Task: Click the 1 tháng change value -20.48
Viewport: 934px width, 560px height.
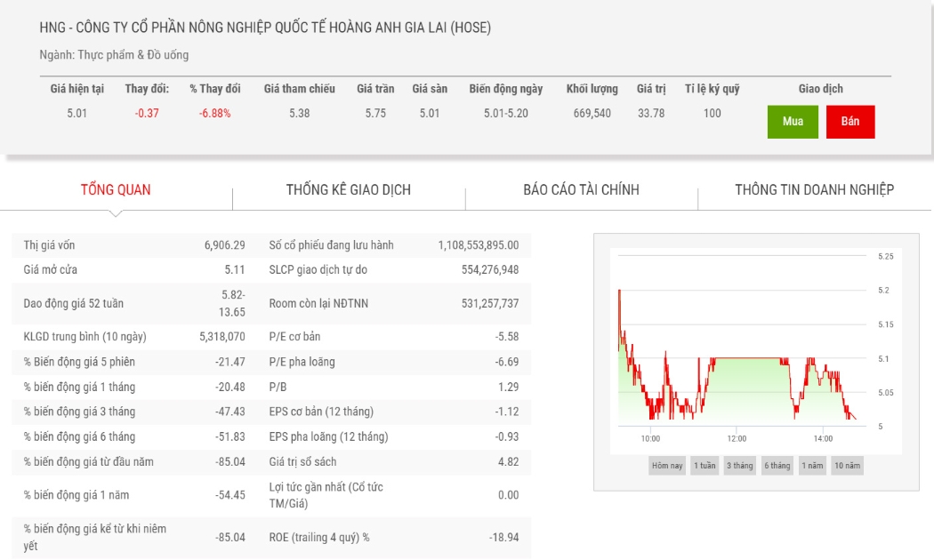Action: (x=229, y=387)
